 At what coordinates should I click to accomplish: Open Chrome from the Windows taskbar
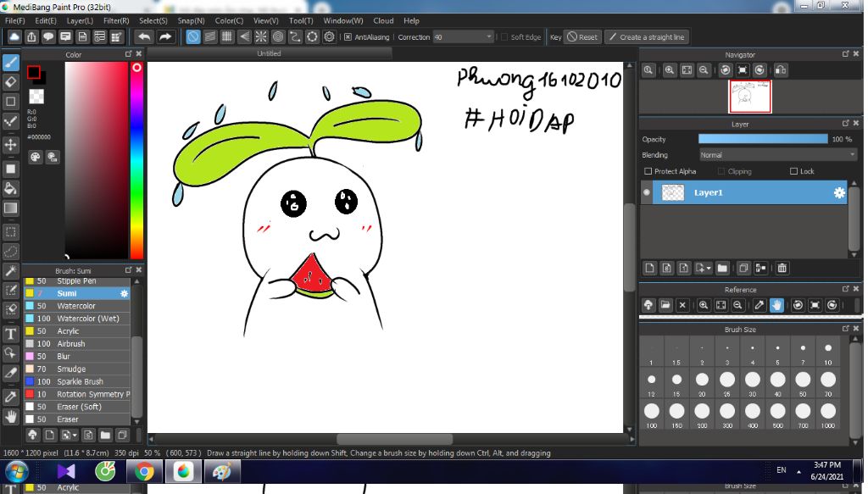(x=144, y=472)
